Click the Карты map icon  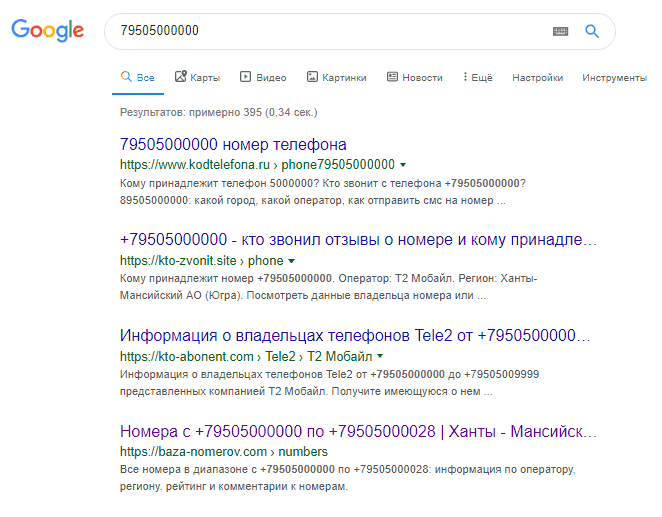[x=180, y=76]
